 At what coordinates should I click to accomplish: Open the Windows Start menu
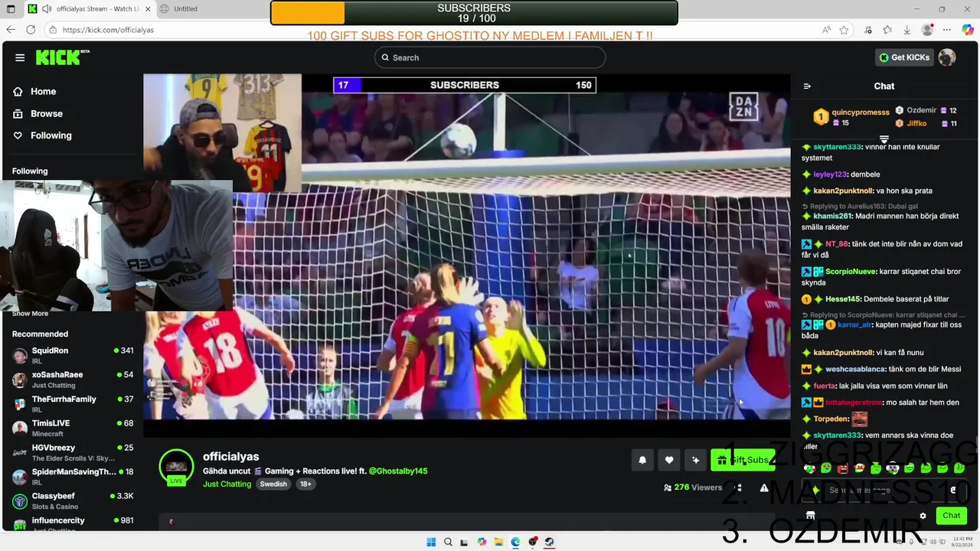tap(431, 542)
